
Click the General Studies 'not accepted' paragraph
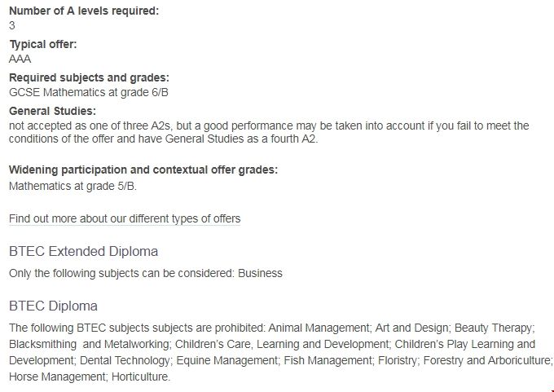[x=269, y=132]
